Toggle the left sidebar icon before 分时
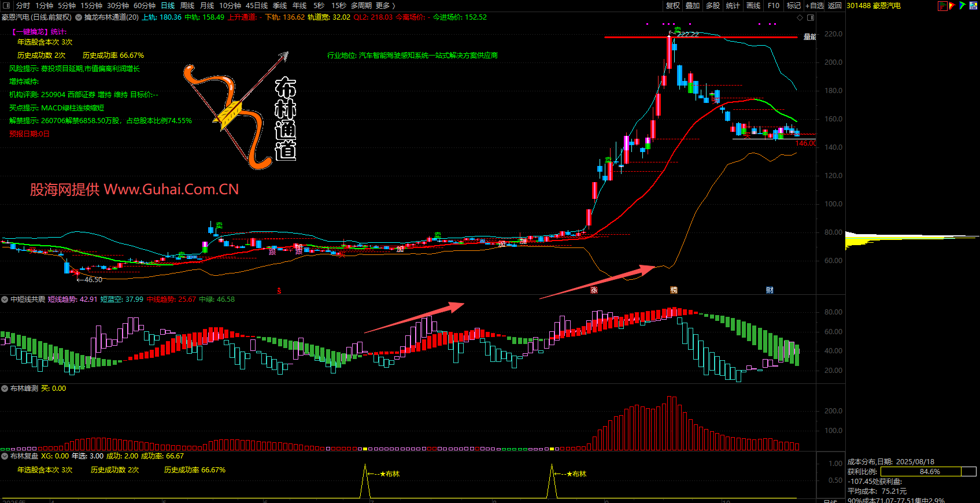This screenshot has height=503, width=980. tap(8, 6)
